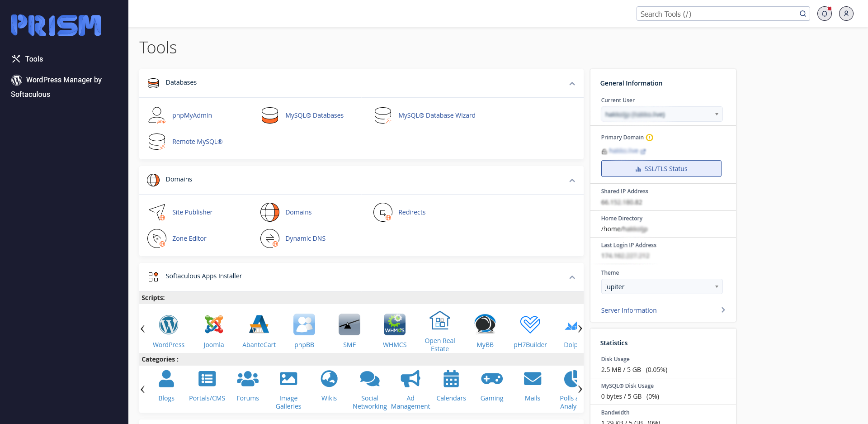Open the notifications bell icon

(824, 14)
